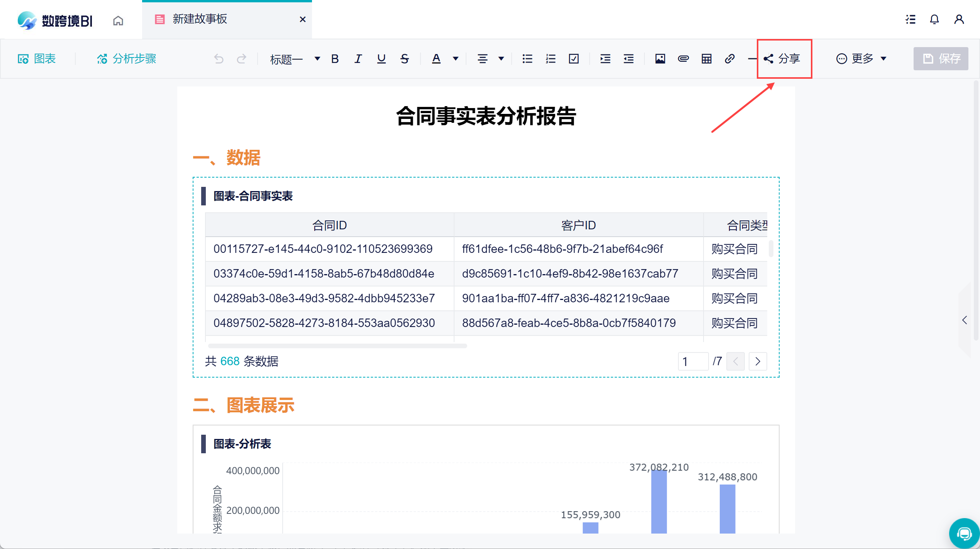Insert a hyperlink via the chain icon
The height and width of the screenshot is (549, 980).
(x=729, y=59)
